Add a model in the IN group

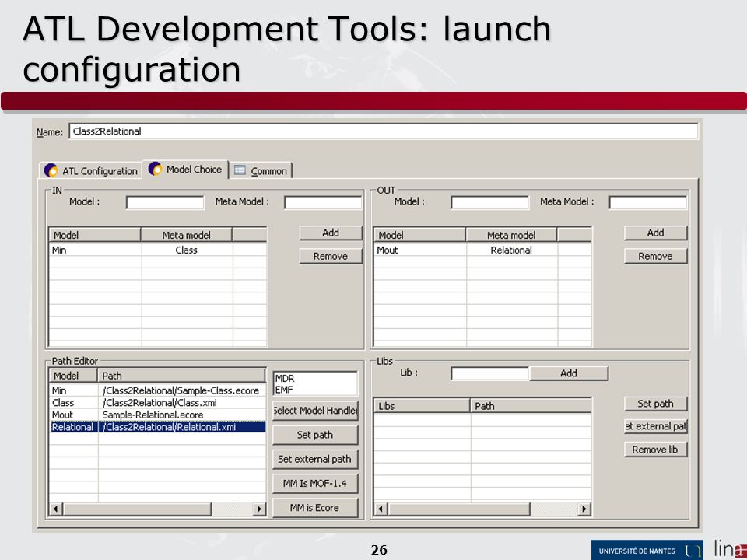tap(331, 233)
